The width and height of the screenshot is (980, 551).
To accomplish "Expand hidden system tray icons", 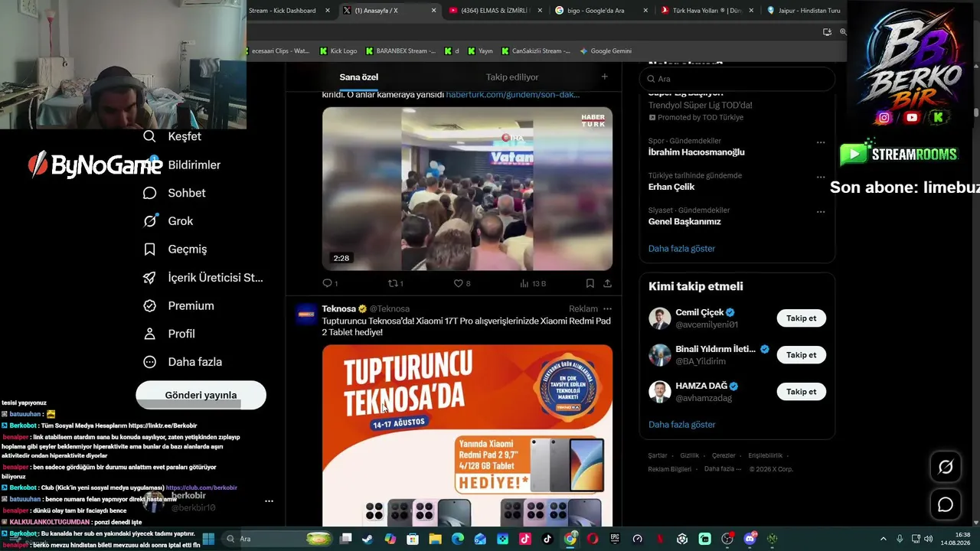I will pyautogui.click(x=884, y=539).
